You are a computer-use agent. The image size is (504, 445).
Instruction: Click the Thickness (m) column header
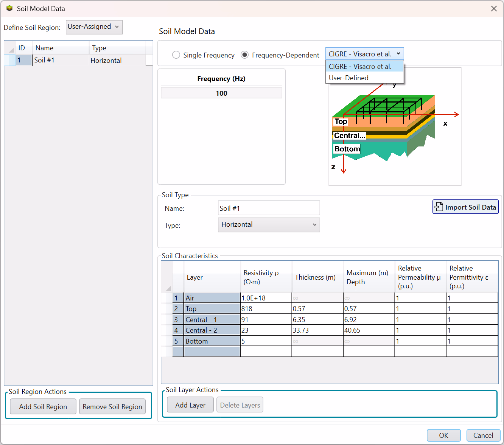point(317,277)
